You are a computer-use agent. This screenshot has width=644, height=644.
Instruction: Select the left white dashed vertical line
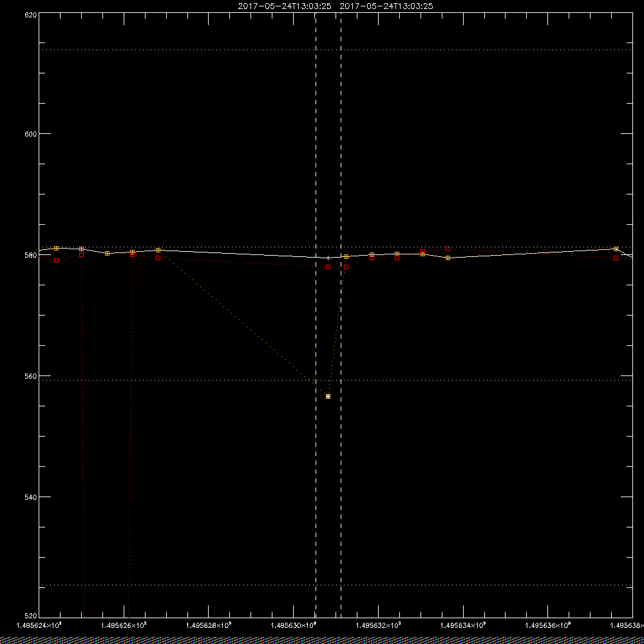[316, 314]
